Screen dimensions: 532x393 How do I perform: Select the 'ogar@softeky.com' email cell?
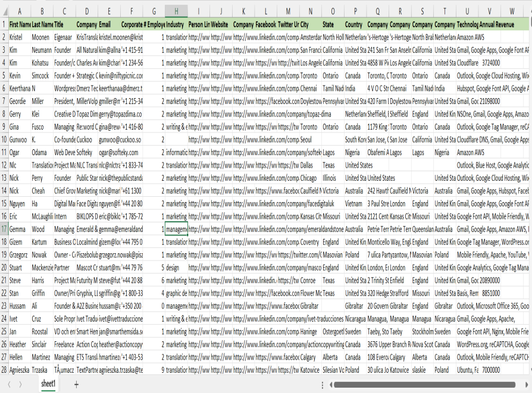[109, 152]
